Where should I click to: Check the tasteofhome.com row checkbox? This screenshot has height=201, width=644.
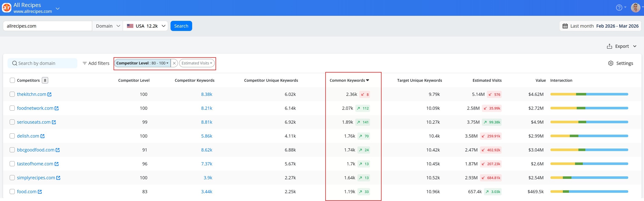click(12, 164)
